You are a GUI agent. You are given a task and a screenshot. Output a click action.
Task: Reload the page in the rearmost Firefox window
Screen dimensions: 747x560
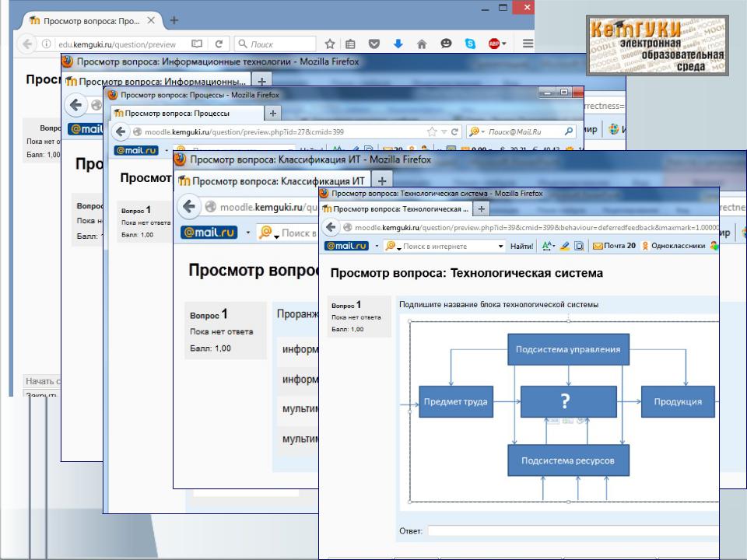coord(219,44)
